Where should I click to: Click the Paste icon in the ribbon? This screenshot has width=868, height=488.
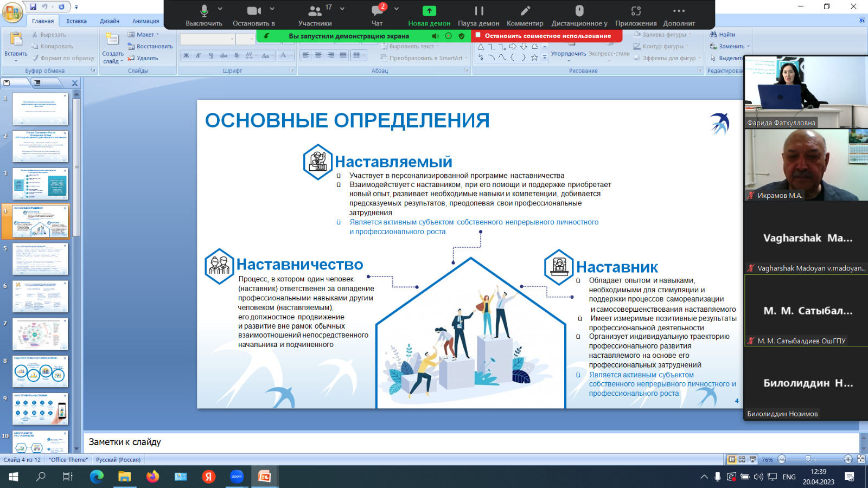tap(16, 40)
